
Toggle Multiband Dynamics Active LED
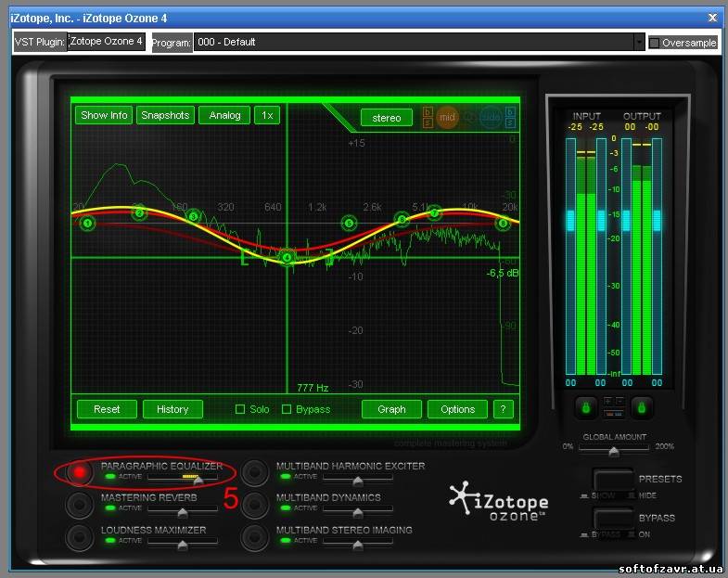(286, 507)
